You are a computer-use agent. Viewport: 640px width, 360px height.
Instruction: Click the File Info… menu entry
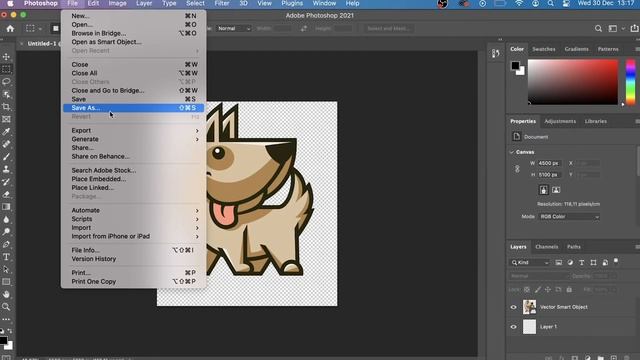coord(133,250)
